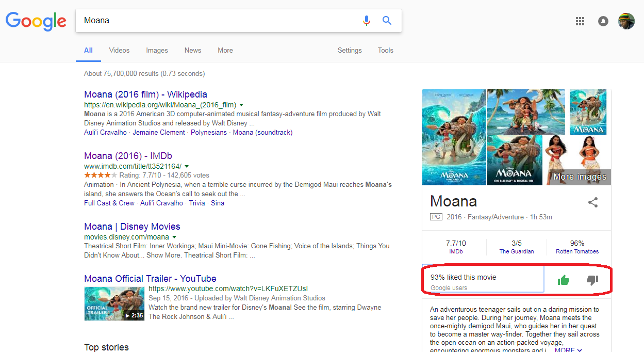This screenshot has height=352, width=644.
Task: Open the Auli'i Cravalho link under Wikipedia
Action: [105, 132]
